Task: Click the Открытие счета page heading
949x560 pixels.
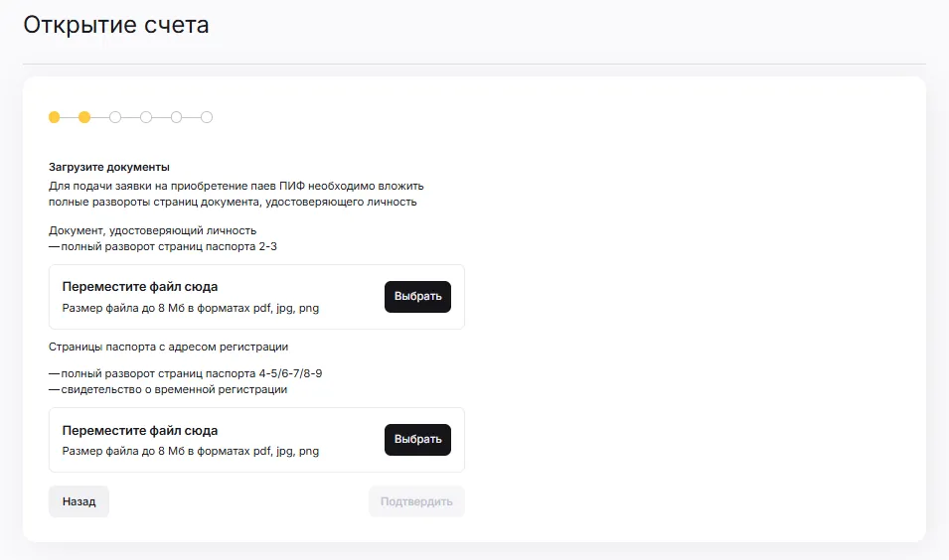Action: tap(116, 25)
